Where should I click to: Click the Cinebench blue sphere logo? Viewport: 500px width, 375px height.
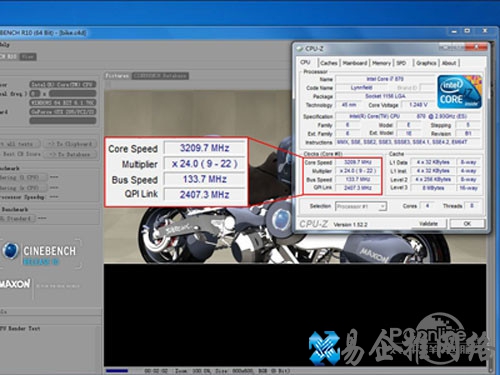(10, 251)
